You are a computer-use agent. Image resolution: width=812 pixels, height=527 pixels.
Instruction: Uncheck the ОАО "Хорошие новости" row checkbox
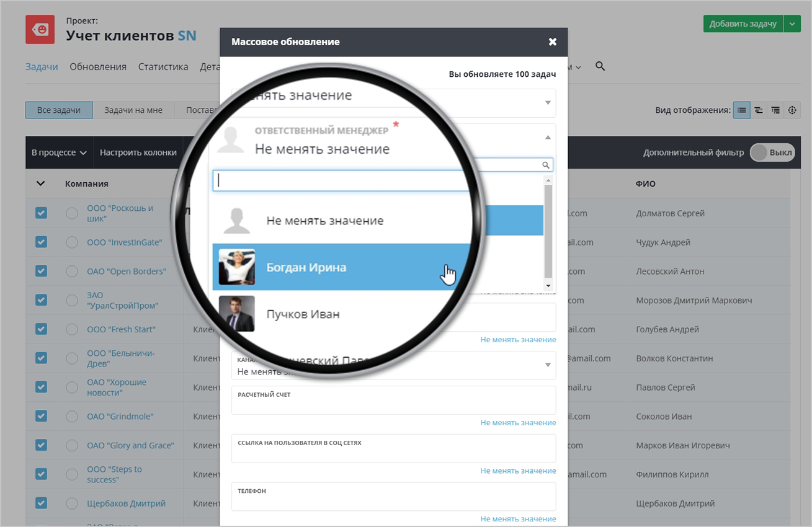coord(41,387)
